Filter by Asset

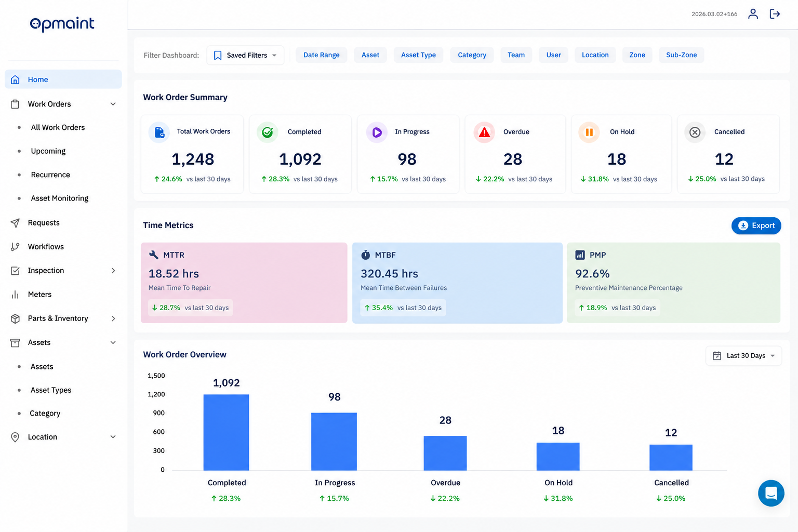pos(370,55)
